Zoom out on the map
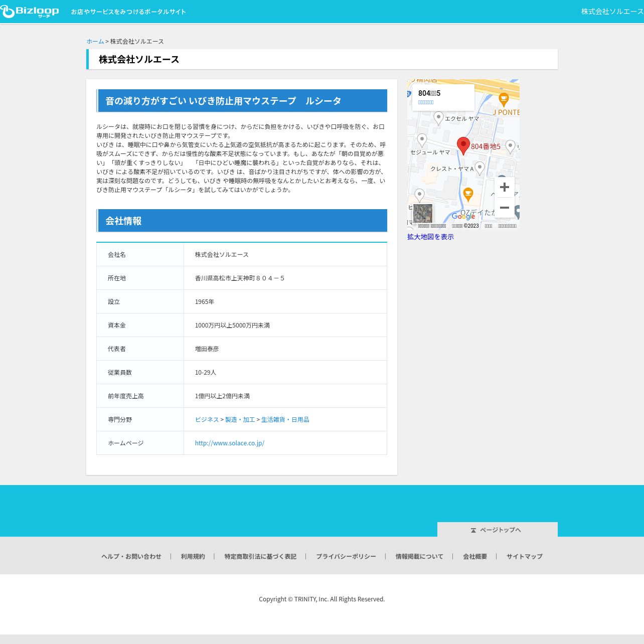The image size is (644, 644). coord(505,208)
